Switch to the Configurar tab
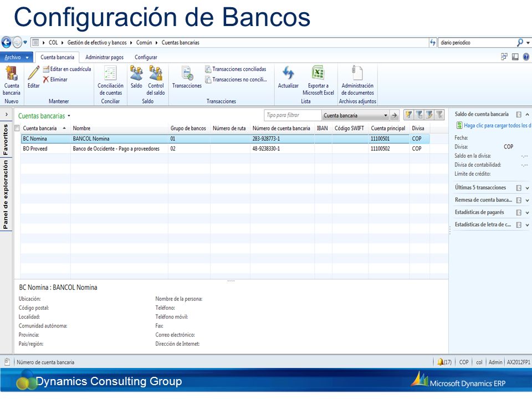This screenshot has width=532, height=399. pyautogui.click(x=146, y=57)
